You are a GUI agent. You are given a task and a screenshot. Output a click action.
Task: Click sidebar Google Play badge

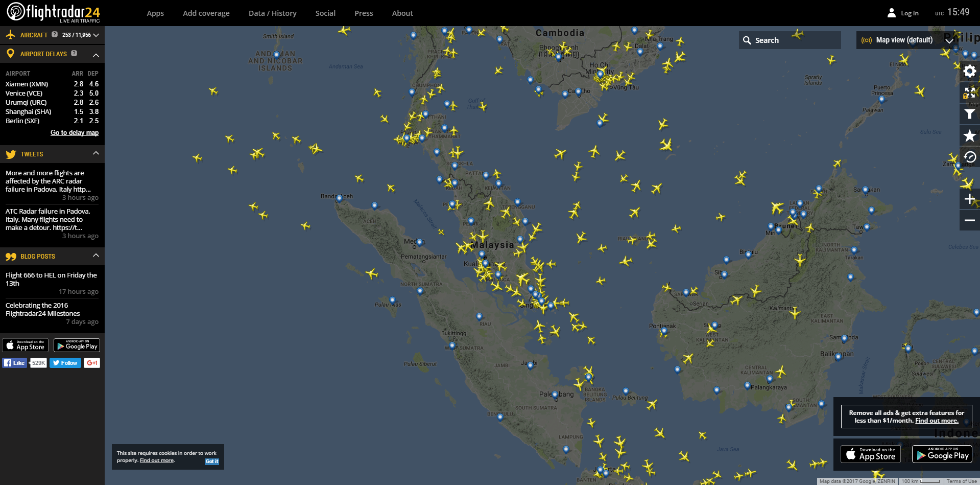click(77, 345)
